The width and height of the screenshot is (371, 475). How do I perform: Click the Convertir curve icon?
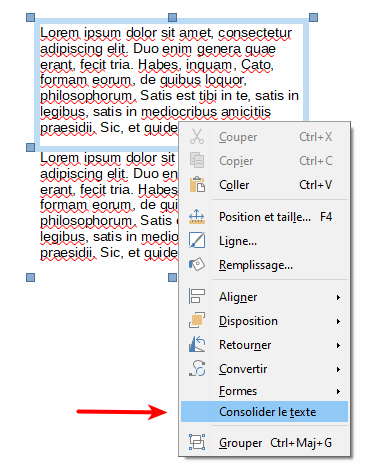click(197, 368)
